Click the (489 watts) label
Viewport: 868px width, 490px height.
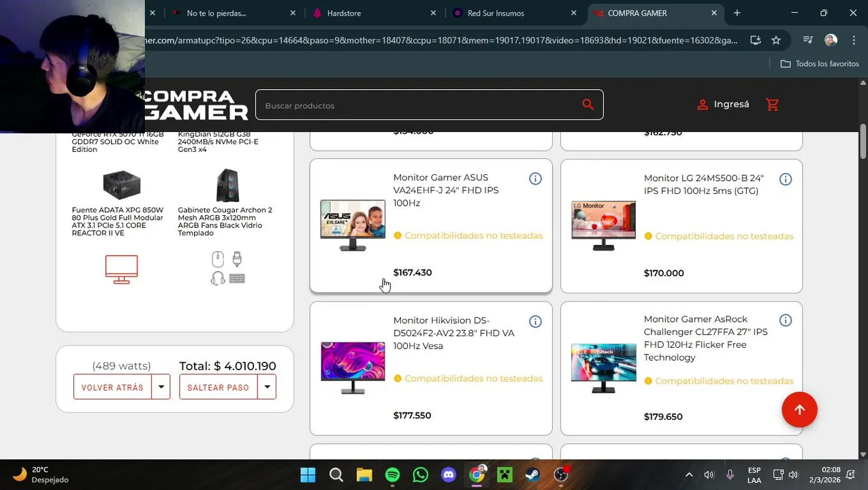pos(121,366)
